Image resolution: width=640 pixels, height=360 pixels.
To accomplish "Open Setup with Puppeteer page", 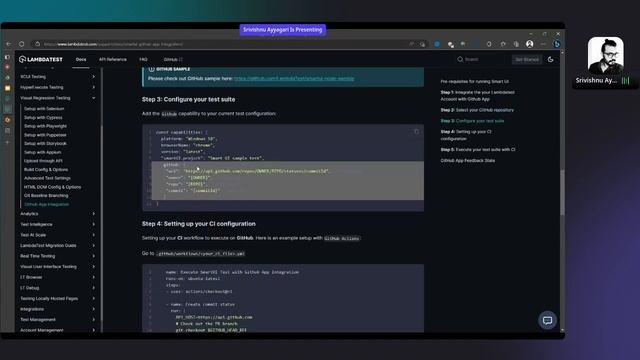I will click(x=45, y=135).
